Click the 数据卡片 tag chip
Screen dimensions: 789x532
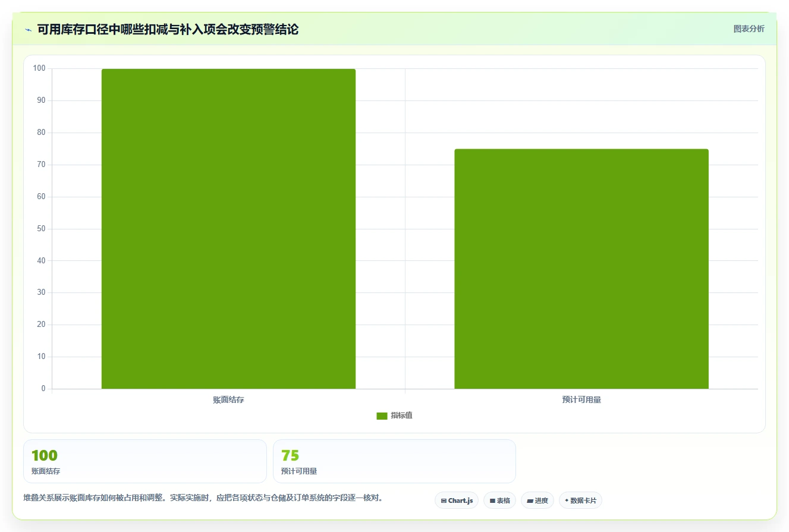[580, 500]
